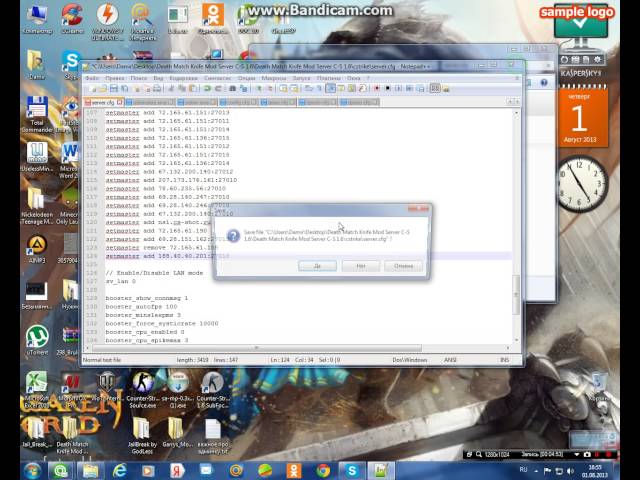Select the server.cfg document tab
640x480 pixels.
(x=103, y=102)
